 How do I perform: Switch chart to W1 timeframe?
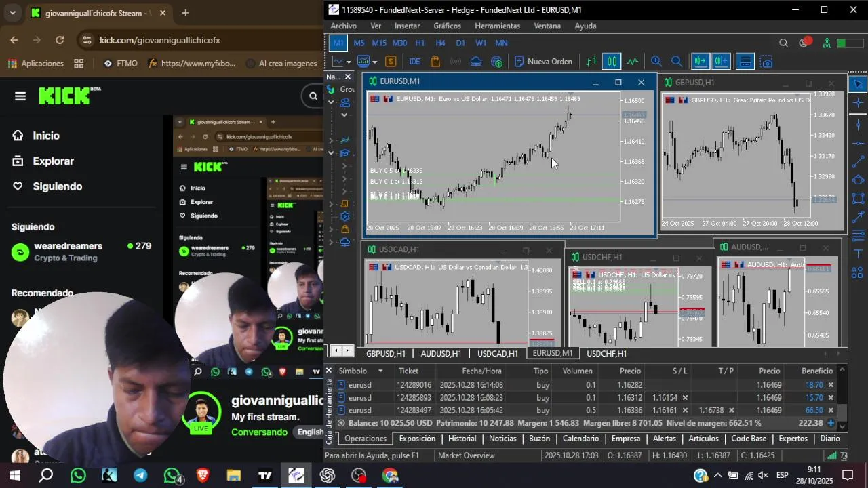point(481,43)
